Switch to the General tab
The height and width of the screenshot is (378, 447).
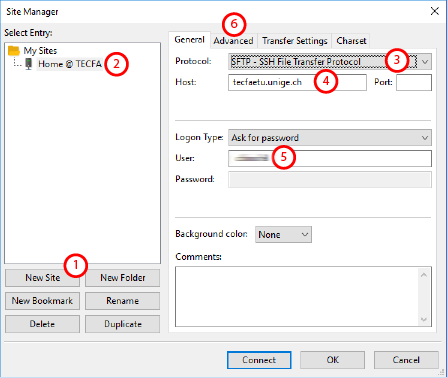189,40
